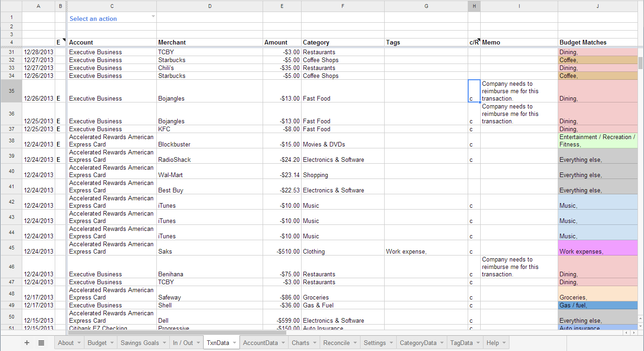
Task: Select the RadioShack merchant cell
Action: click(x=210, y=156)
